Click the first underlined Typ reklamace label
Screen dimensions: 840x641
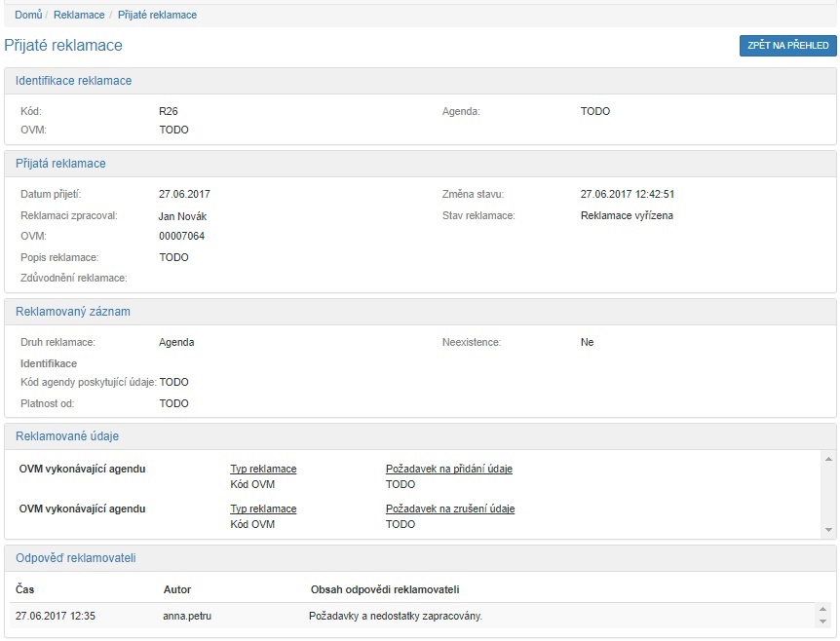pos(263,469)
